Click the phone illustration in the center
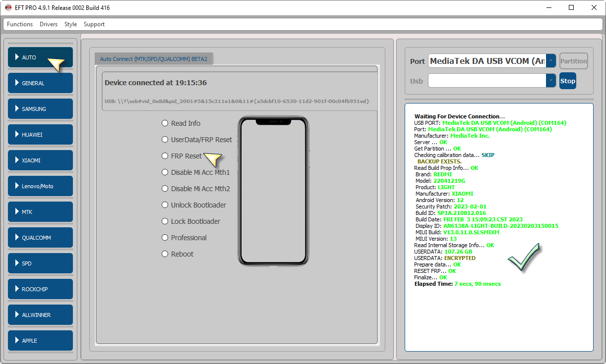 point(273,191)
